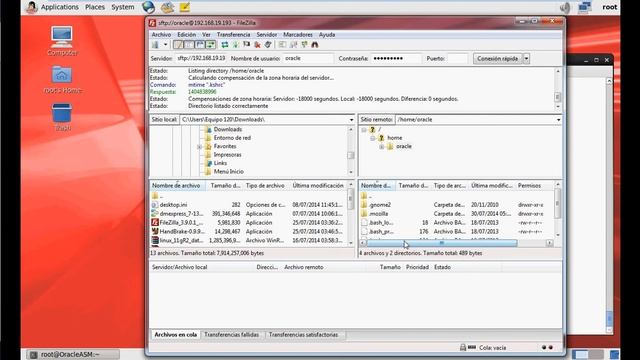The image size is (640, 360).
Task: Reconnect to the last server icon
Action: click(x=268, y=45)
